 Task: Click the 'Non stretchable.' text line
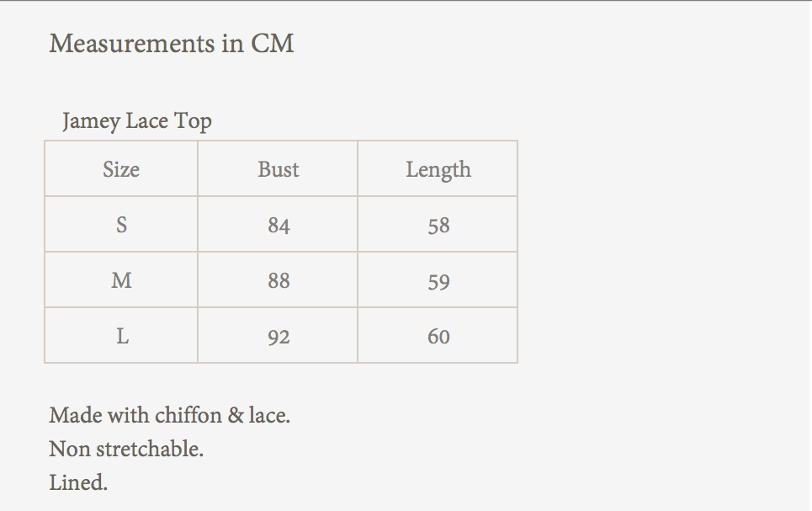tap(126, 449)
